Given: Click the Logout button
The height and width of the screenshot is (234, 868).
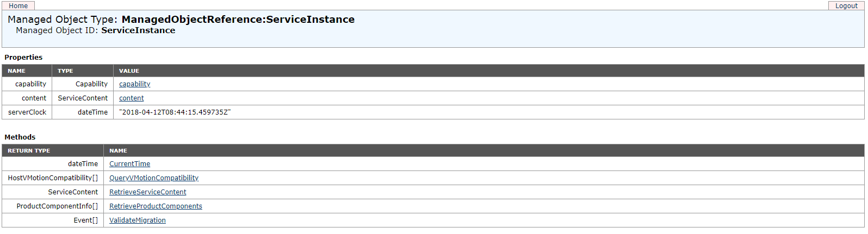Looking at the screenshot, I should point(846,5).
